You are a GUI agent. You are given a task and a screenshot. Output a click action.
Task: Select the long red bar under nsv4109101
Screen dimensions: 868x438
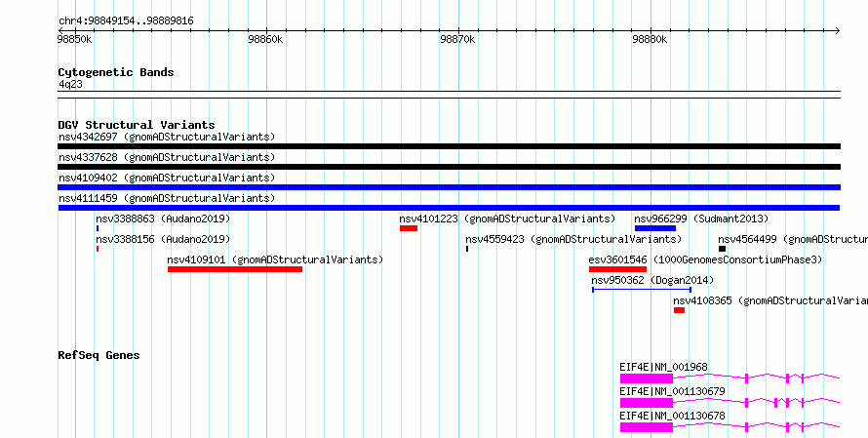click(235, 269)
